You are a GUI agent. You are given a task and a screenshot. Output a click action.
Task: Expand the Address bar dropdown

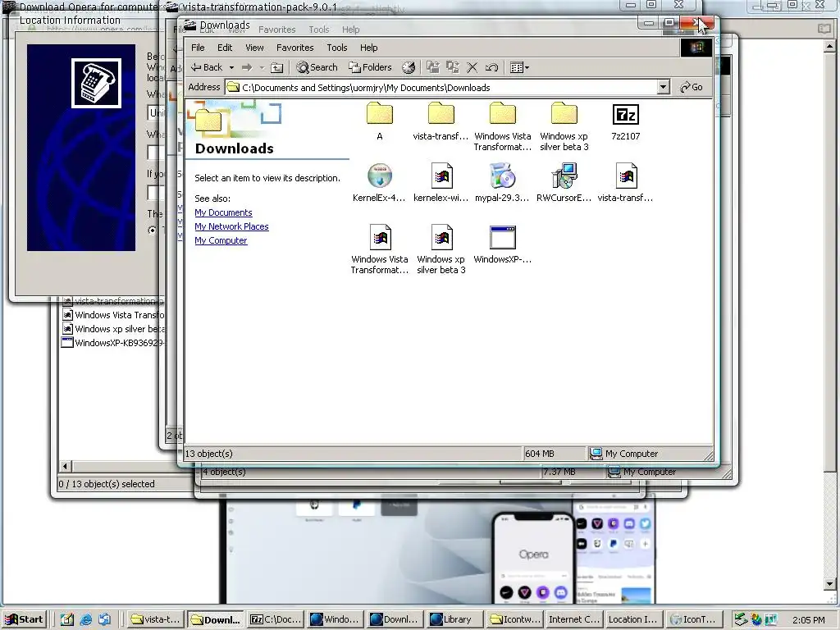663,87
